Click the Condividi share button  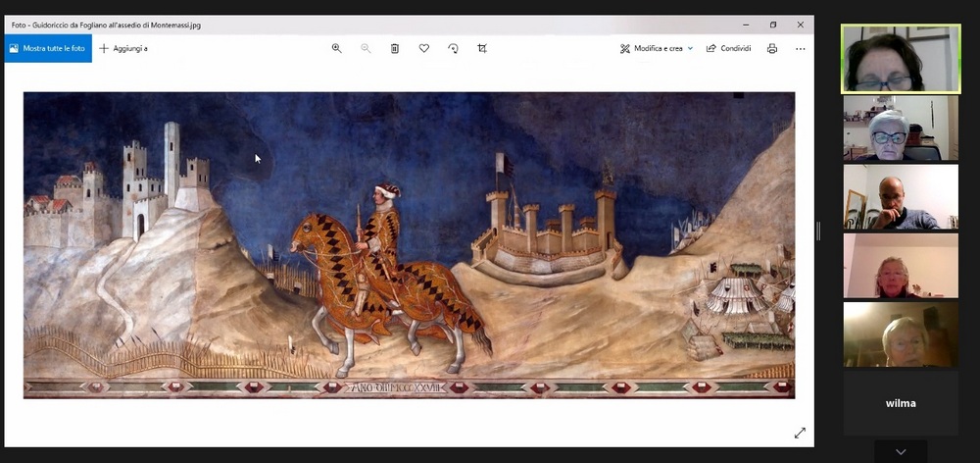point(729,48)
